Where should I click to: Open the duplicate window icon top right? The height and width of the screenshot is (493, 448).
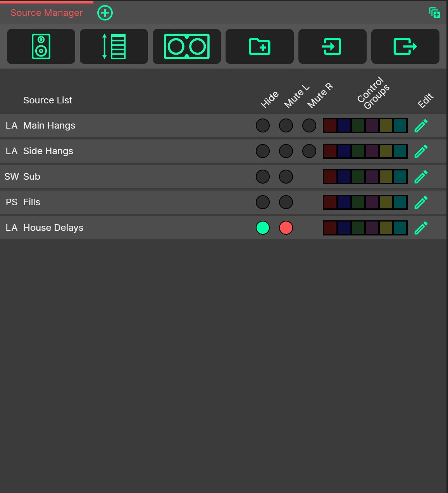[x=434, y=13]
